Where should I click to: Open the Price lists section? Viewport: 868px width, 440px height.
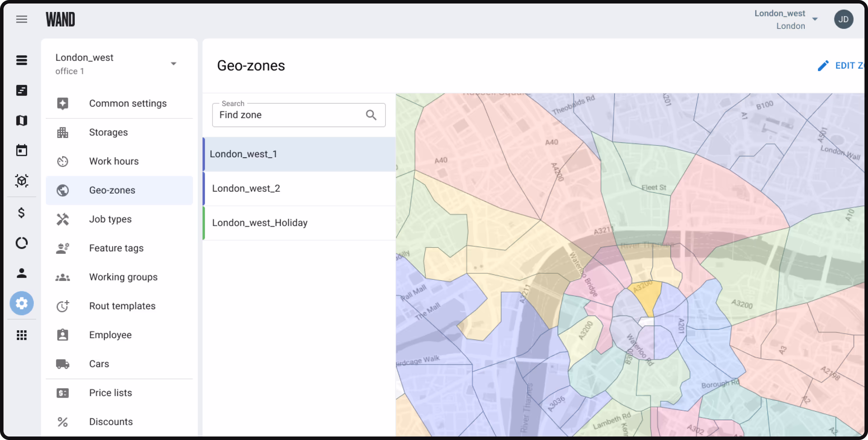point(111,393)
